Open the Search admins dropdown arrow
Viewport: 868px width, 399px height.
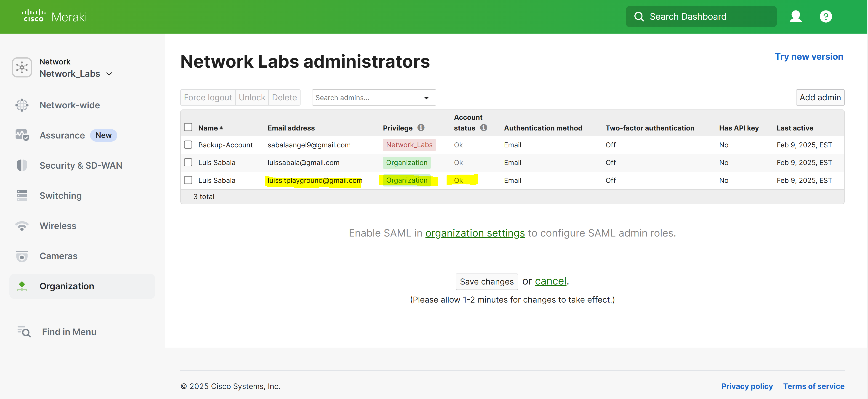426,98
